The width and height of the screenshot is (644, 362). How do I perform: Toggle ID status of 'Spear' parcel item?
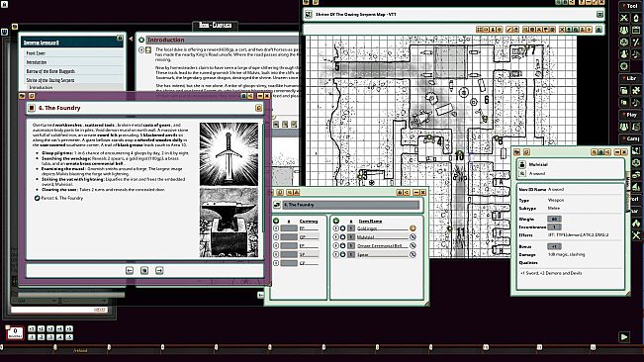coord(342,254)
